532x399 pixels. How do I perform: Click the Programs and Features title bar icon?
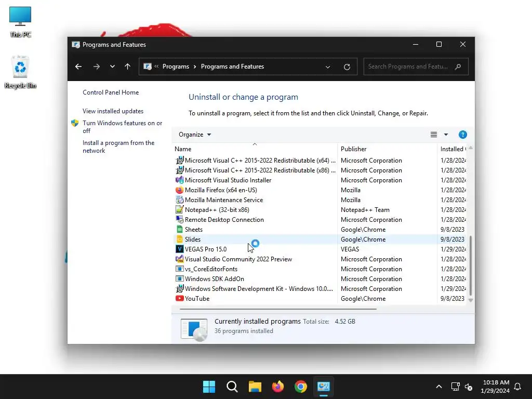(76, 45)
